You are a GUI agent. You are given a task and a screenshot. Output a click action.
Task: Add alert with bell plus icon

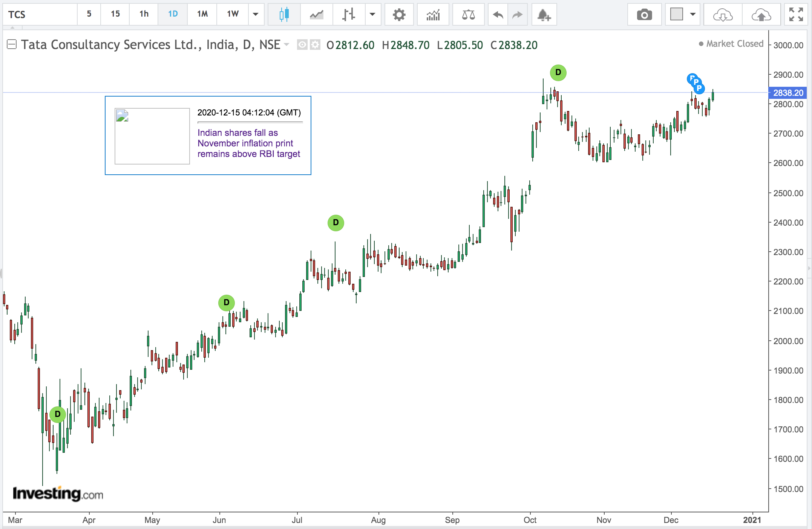[544, 15]
